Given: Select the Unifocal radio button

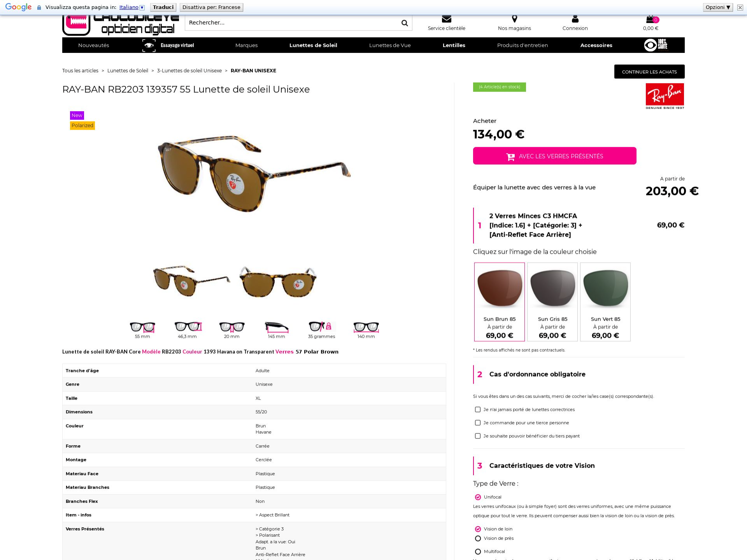Looking at the screenshot, I should tap(478, 497).
